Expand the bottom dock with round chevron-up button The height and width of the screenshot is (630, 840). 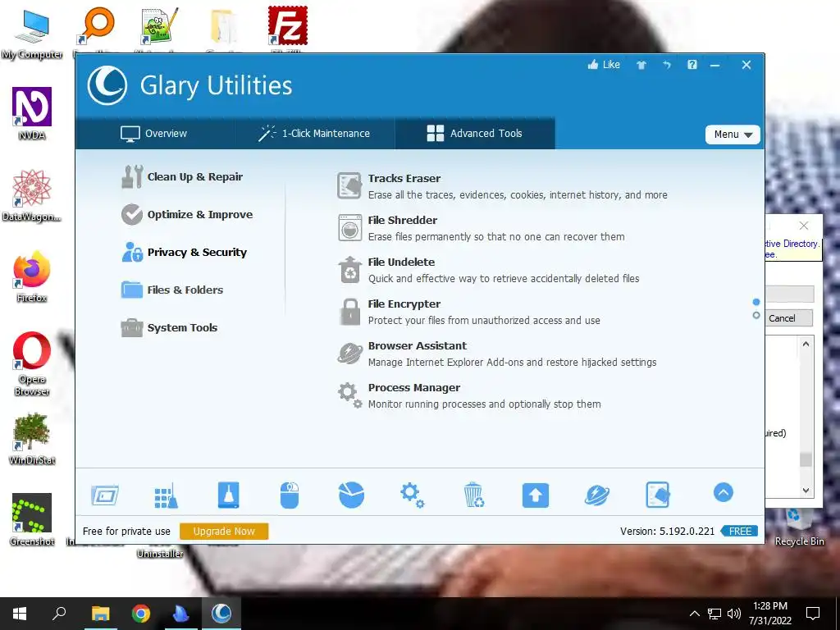point(724,492)
